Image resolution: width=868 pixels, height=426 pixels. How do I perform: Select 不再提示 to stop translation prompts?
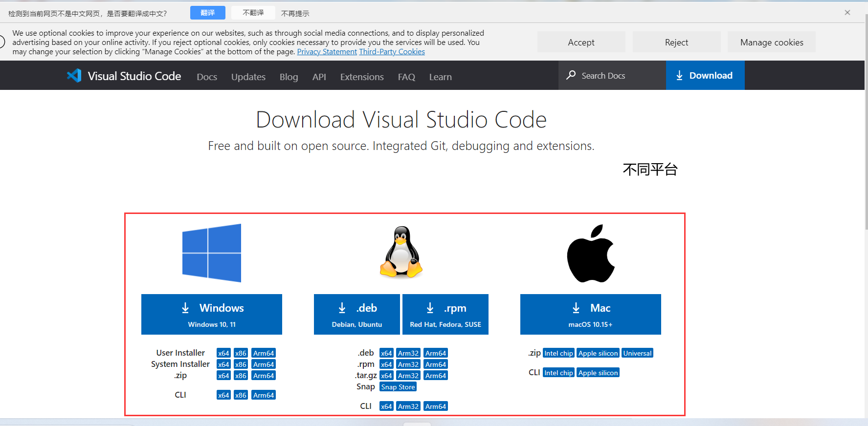point(295,14)
